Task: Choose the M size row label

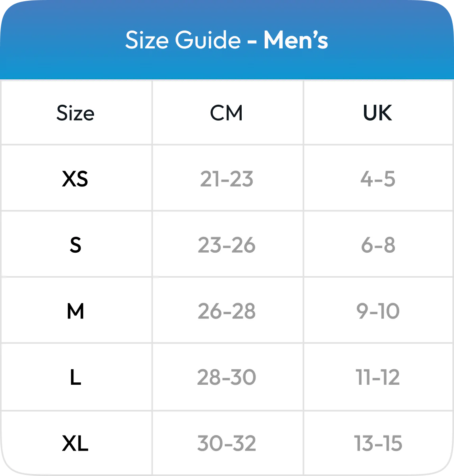Action: click(75, 311)
